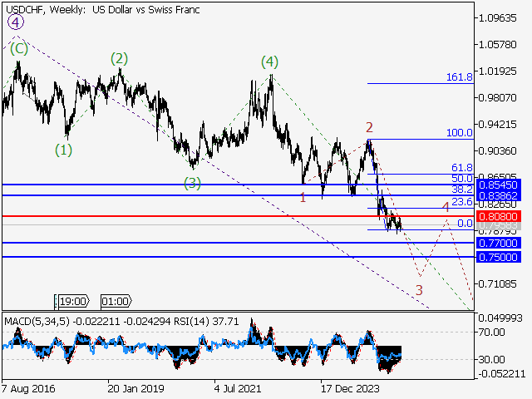Select the 23.6 Fibonacci level label
This screenshot has width=532, height=399.
(x=462, y=202)
